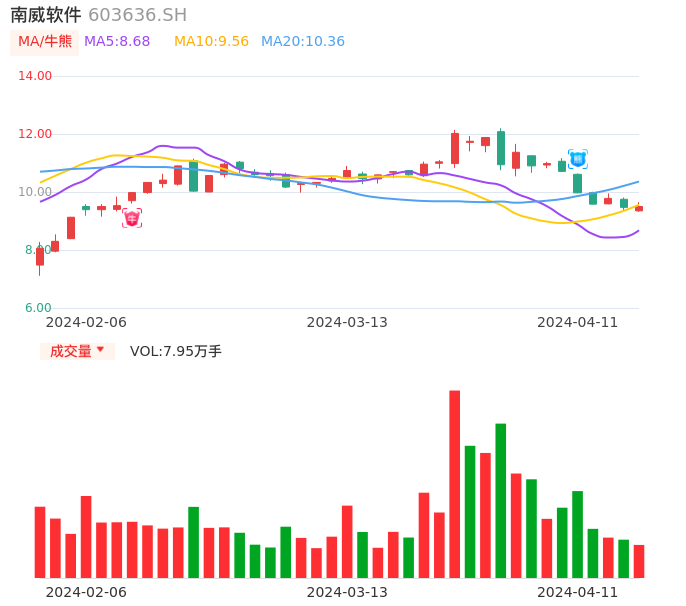The image size is (686, 606).
Task: Click the VOL:7.95万手 volume readout
Action: 176,351
